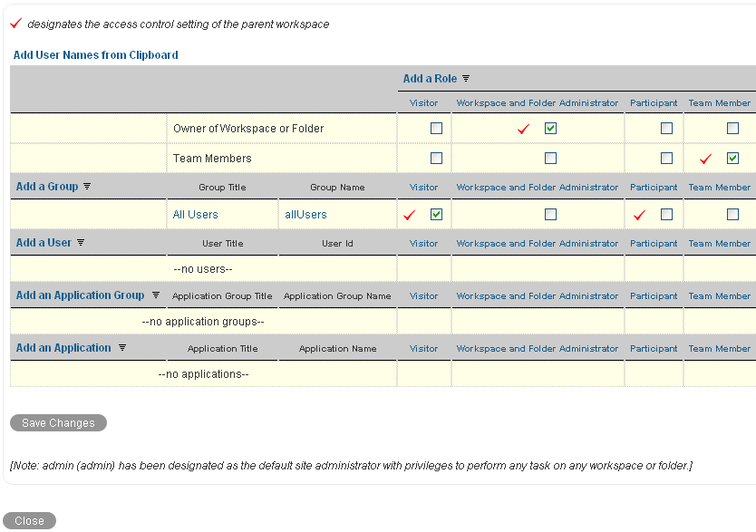Enable Participant for Team Members row

point(666,159)
